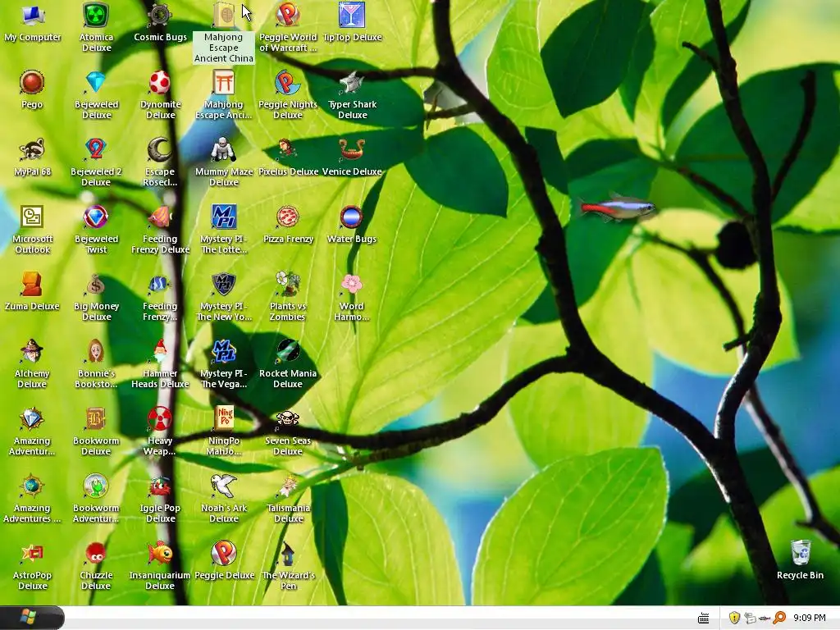The height and width of the screenshot is (630, 840).
Task: Select the Bookworm Adventures icon
Action: (x=97, y=486)
